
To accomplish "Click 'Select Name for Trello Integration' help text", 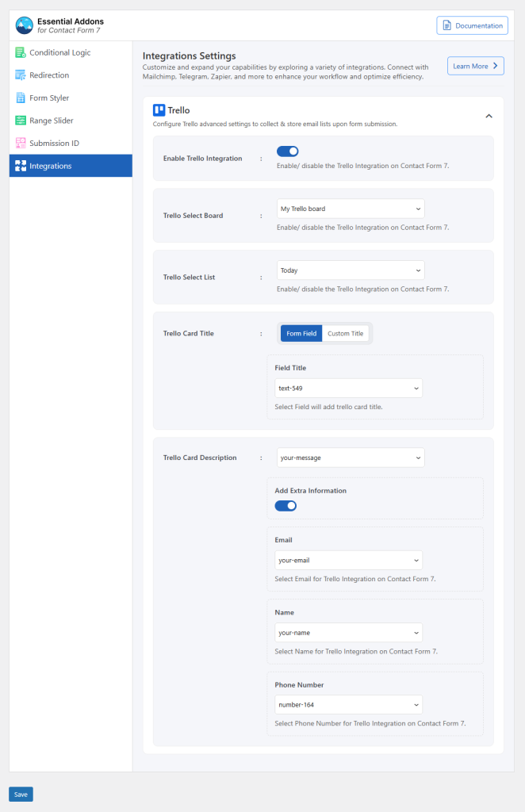I will click(x=356, y=652).
